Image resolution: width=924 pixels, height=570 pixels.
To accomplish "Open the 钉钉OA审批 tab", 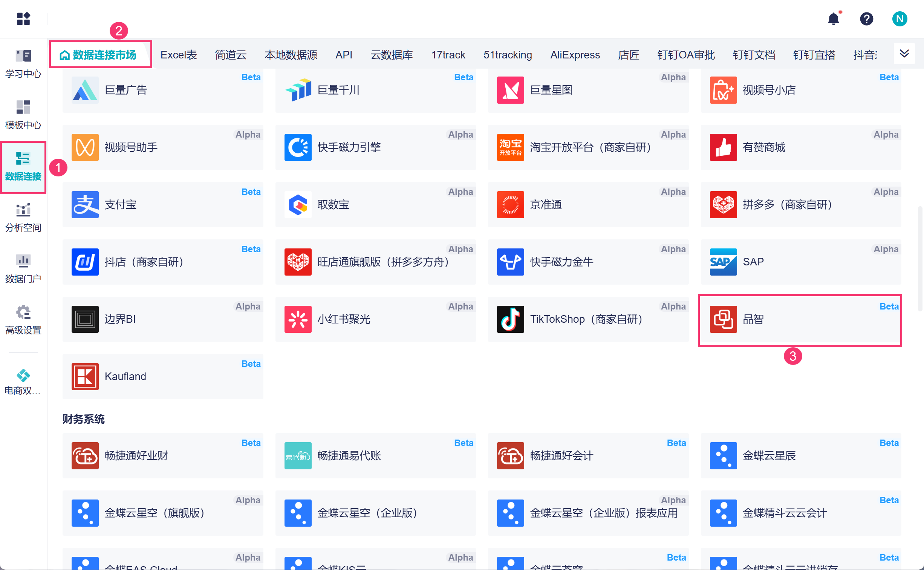I will [x=686, y=55].
